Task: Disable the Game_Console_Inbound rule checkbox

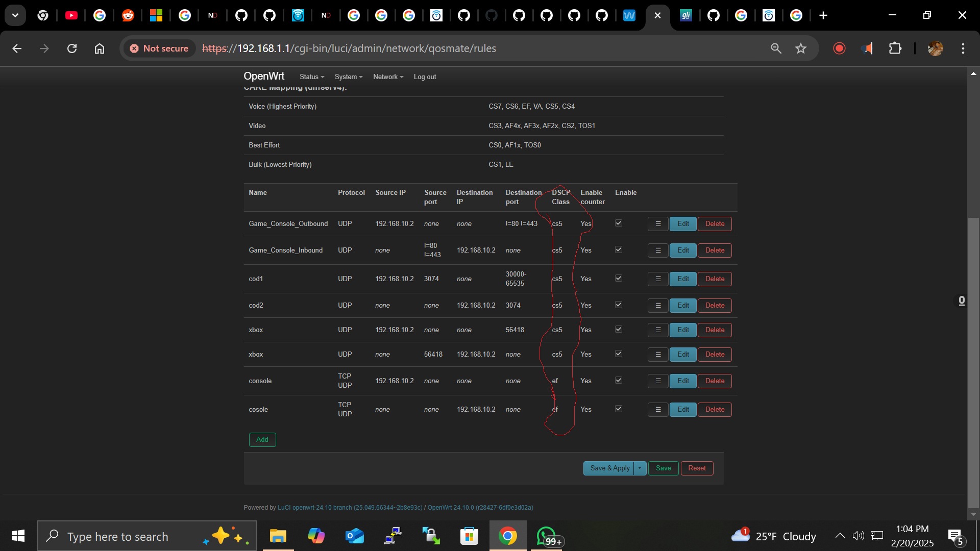Action: pos(618,249)
